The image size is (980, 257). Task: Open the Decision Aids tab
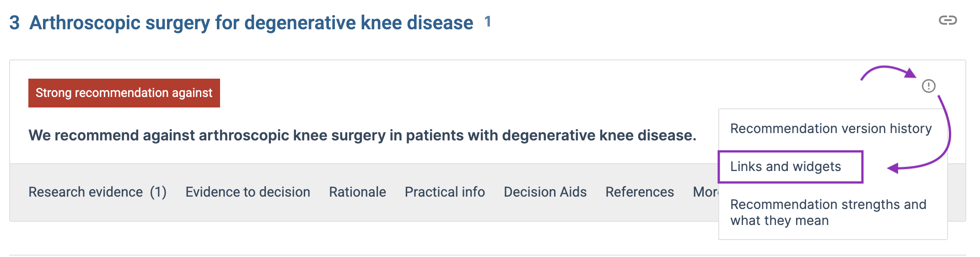545,192
